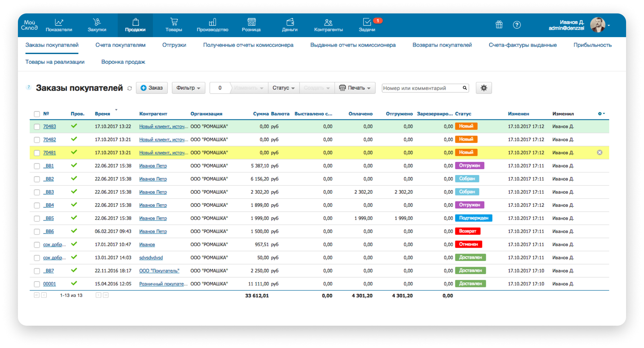Switch to Воронка продаж tab

[123, 62]
